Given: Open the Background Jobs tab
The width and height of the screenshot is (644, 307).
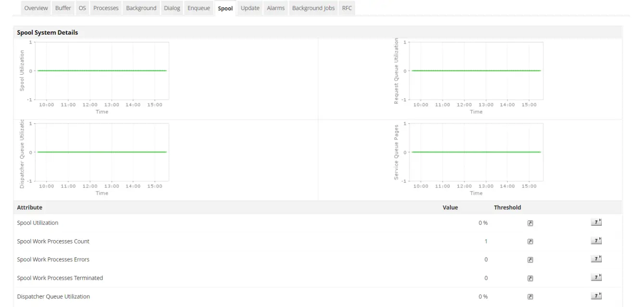Looking at the screenshot, I should coord(313,8).
